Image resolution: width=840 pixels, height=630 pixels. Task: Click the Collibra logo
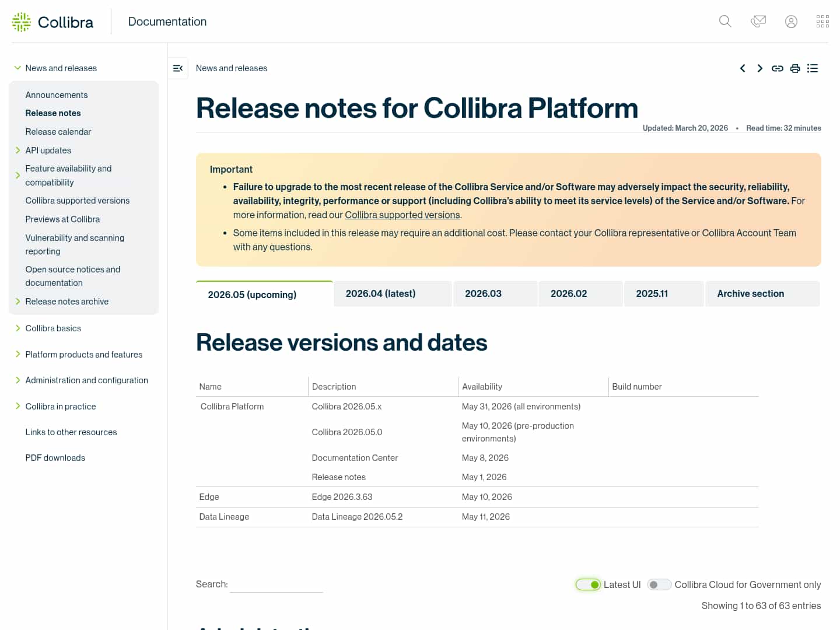pyautogui.click(x=52, y=22)
